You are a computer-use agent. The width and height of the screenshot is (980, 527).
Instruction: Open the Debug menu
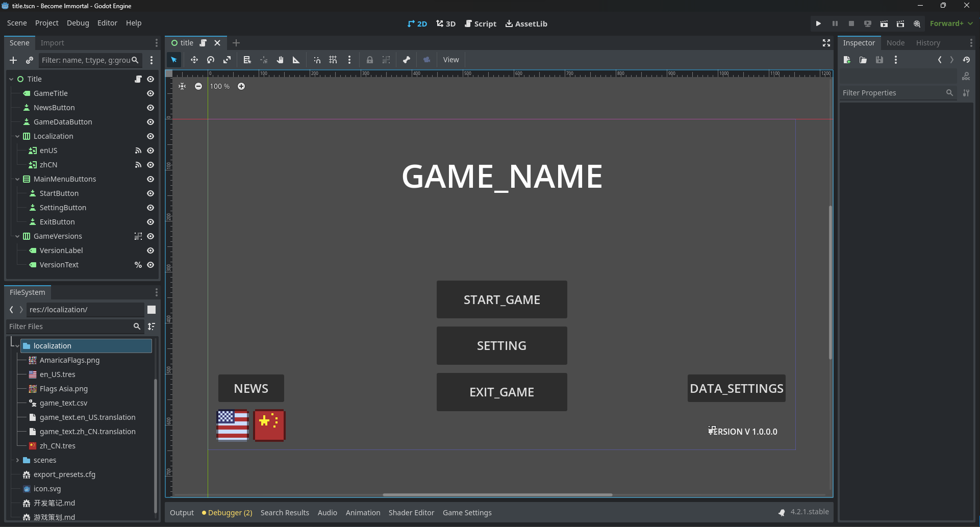(x=78, y=23)
